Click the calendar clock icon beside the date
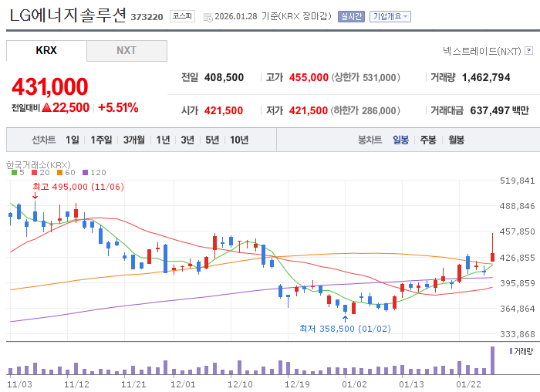Viewport: 540px width, 392px height. point(208,17)
